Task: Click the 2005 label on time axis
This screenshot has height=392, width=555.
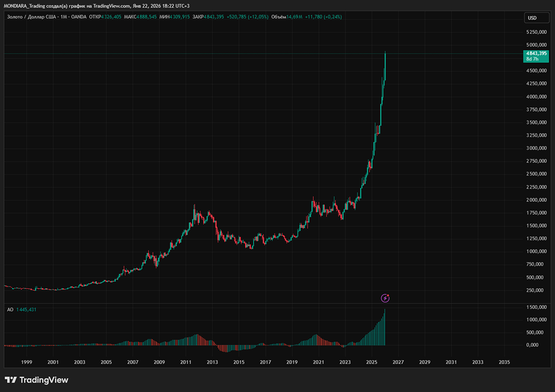Action: (106, 362)
